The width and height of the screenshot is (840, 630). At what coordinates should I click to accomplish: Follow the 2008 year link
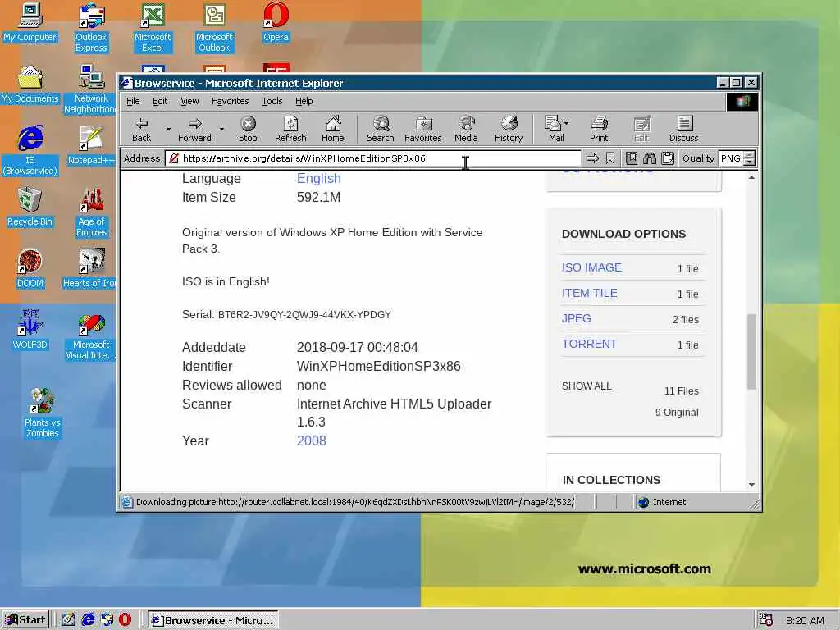(x=311, y=441)
